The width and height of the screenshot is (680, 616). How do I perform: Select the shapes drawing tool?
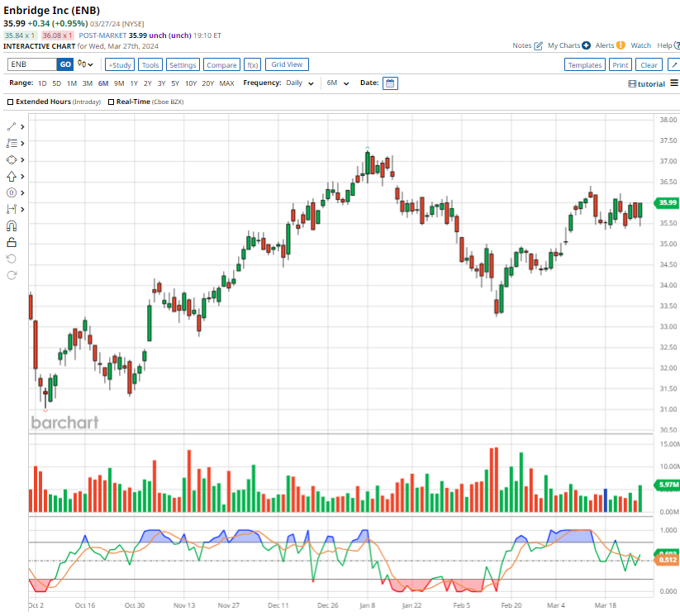coord(12,159)
